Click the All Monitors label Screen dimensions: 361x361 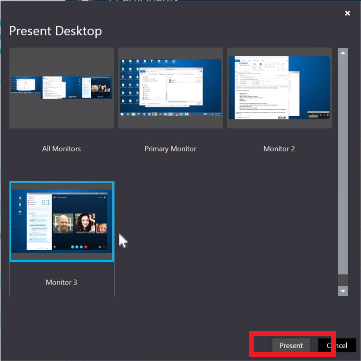[62, 149]
